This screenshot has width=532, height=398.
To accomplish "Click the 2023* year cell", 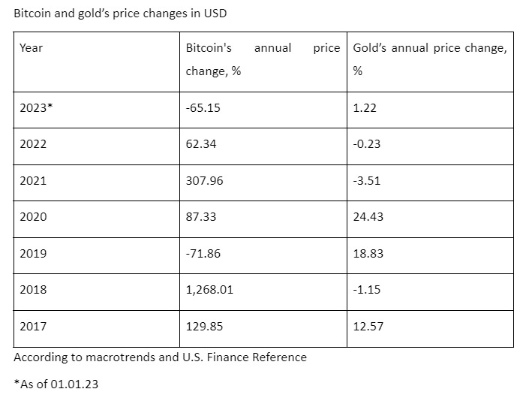I will [36, 108].
